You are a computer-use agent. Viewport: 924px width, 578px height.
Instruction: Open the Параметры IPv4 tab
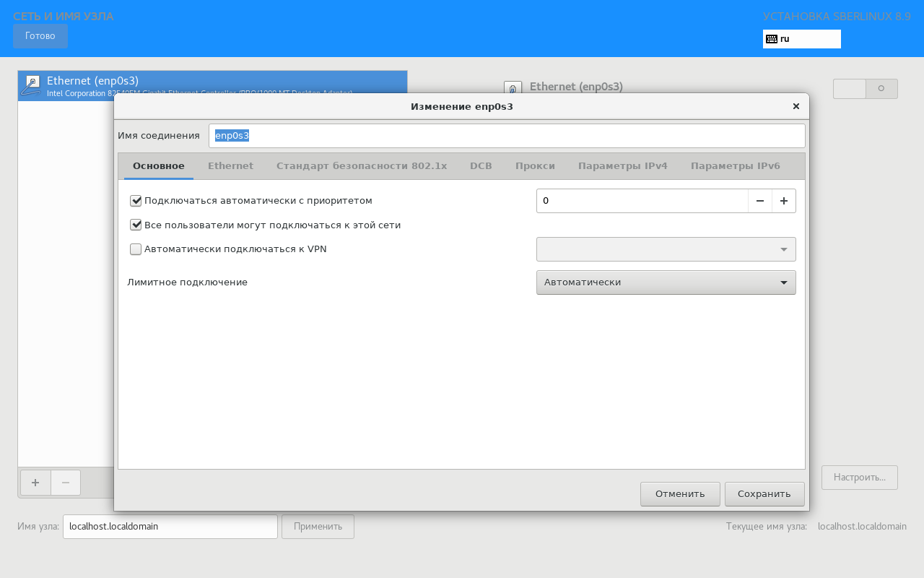click(x=622, y=166)
